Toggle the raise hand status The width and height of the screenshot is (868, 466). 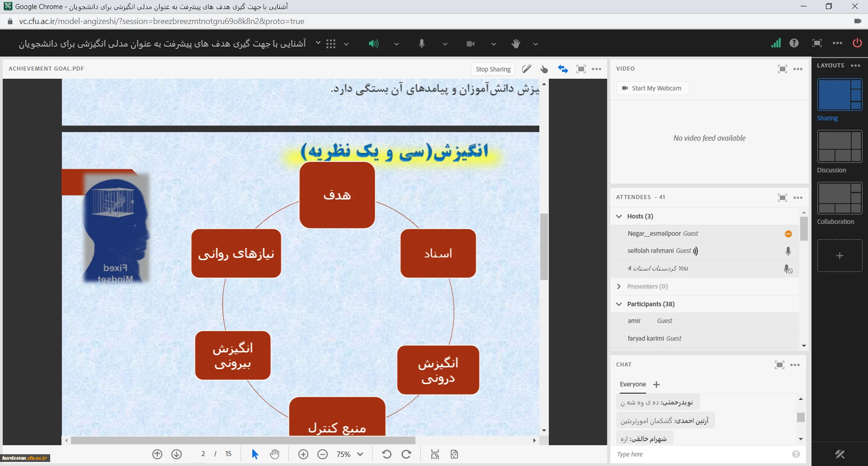(x=516, y=44)
